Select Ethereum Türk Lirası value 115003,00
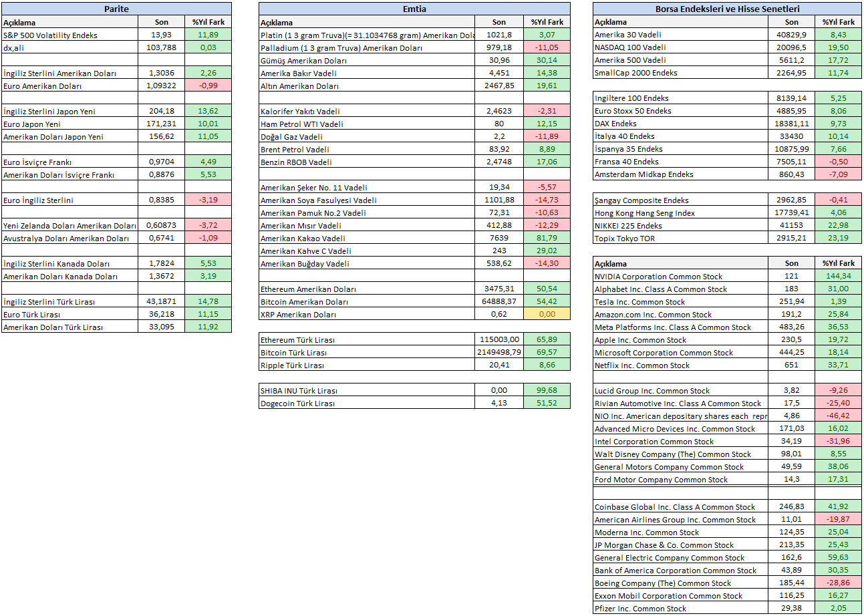Image resolution: width=864 pixels, height=616 pixels. (x=499, y=339)
